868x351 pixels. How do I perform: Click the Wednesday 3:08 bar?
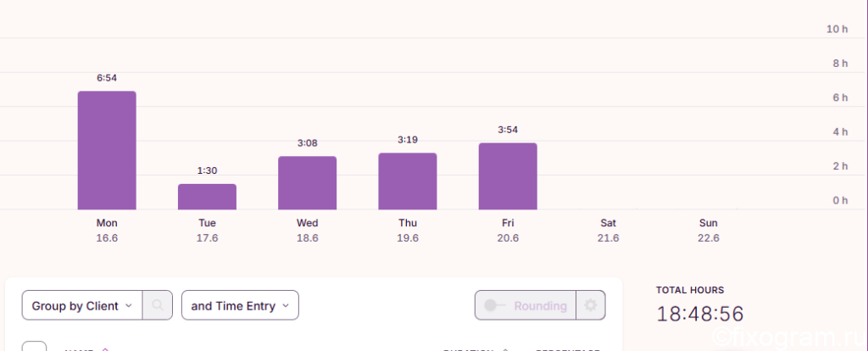pos(307,182)
